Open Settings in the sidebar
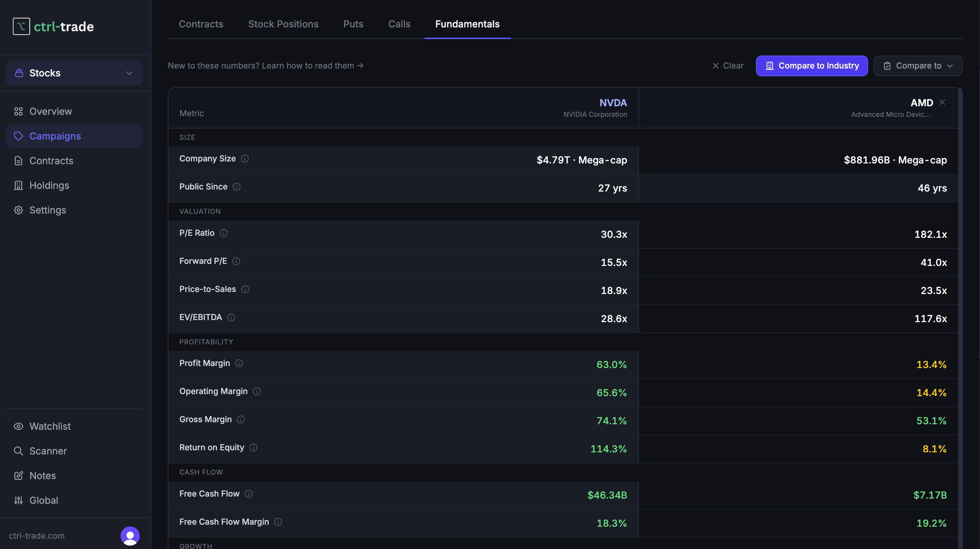 (x=74, y=210)
